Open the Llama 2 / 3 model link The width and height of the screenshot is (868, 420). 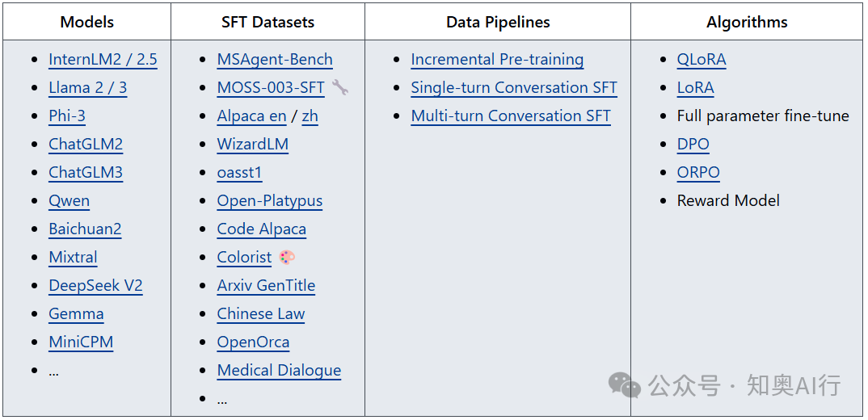pyautogui.click(x=88, y=88)
